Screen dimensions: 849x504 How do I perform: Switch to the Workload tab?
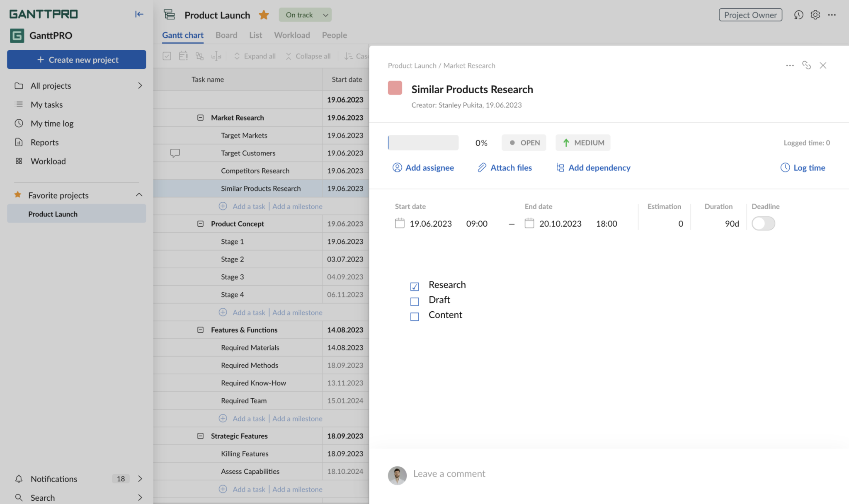pos(292,35)
